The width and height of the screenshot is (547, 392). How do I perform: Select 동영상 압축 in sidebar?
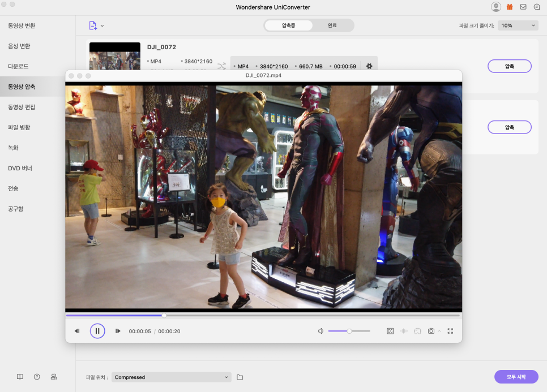(x=38, y=87)
